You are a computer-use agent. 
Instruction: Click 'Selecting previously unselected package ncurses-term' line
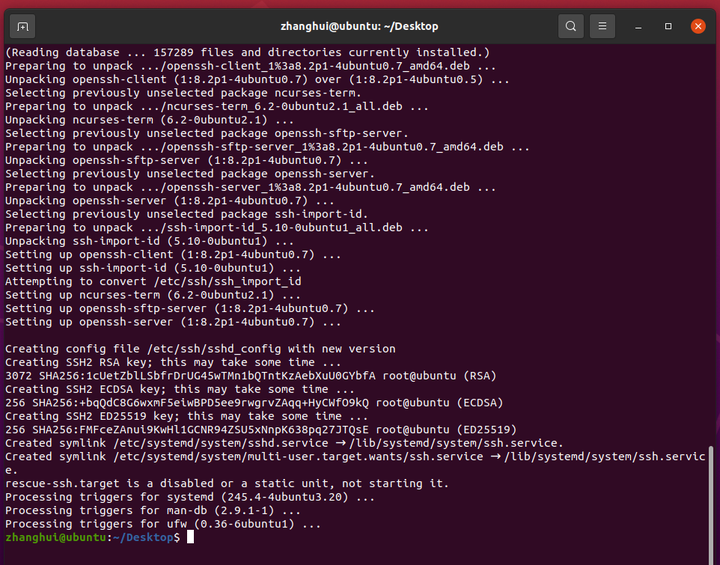(x=183, y=93)
